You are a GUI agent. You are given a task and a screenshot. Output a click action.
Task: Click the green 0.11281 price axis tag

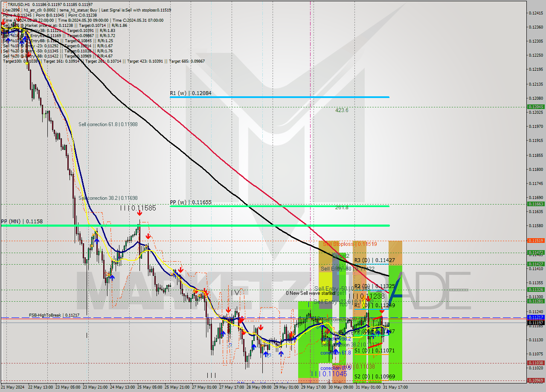coord(536,301)
